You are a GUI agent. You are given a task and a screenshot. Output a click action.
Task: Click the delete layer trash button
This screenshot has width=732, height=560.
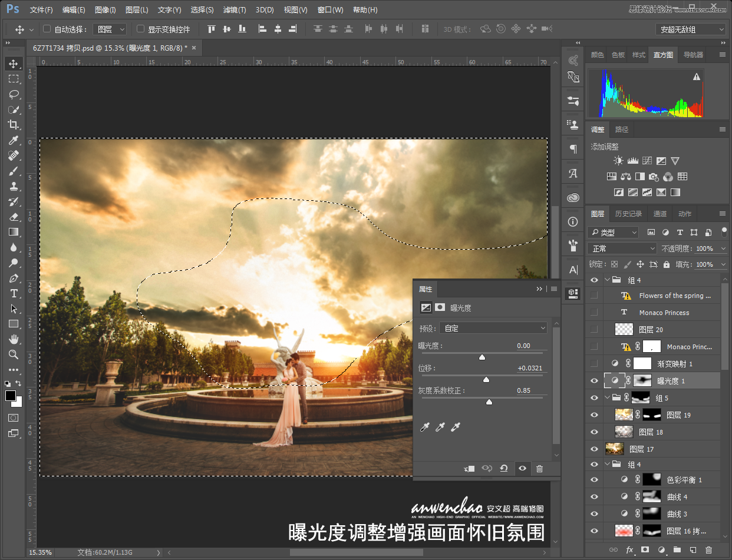(x=709, y=550)
